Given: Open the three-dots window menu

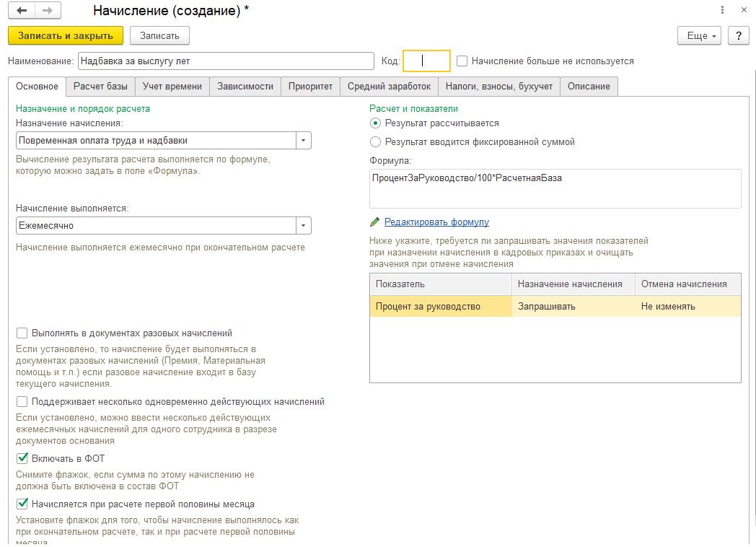Looking at the screenshot, I should (722, 10).
